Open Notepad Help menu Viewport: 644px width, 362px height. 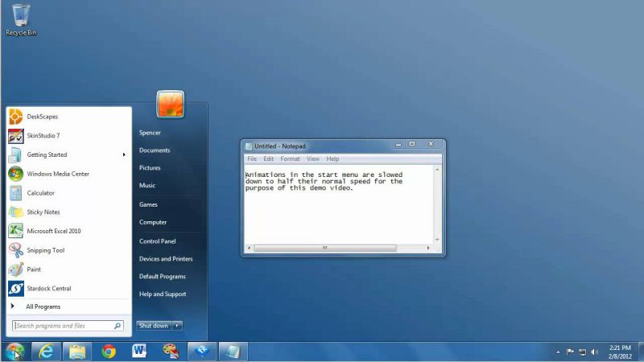coord(332,158)
